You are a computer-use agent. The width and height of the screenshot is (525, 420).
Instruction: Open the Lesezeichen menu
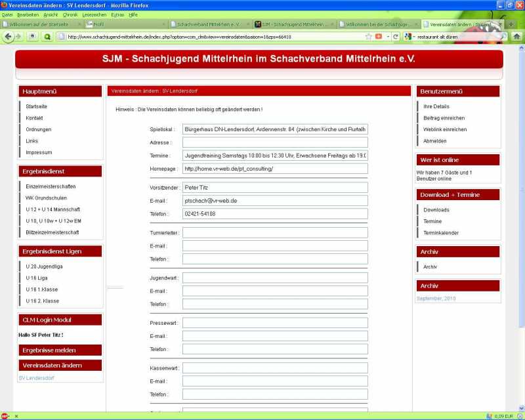(94, 14)
